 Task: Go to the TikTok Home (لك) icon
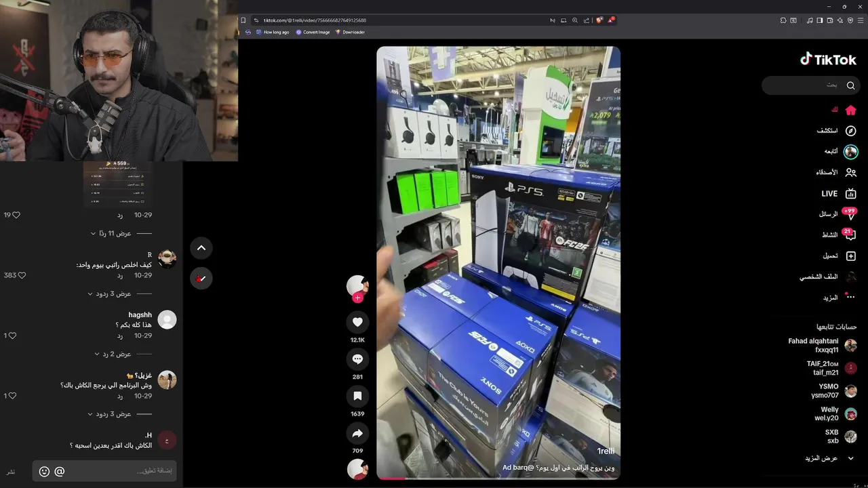(x=850, y=110)
